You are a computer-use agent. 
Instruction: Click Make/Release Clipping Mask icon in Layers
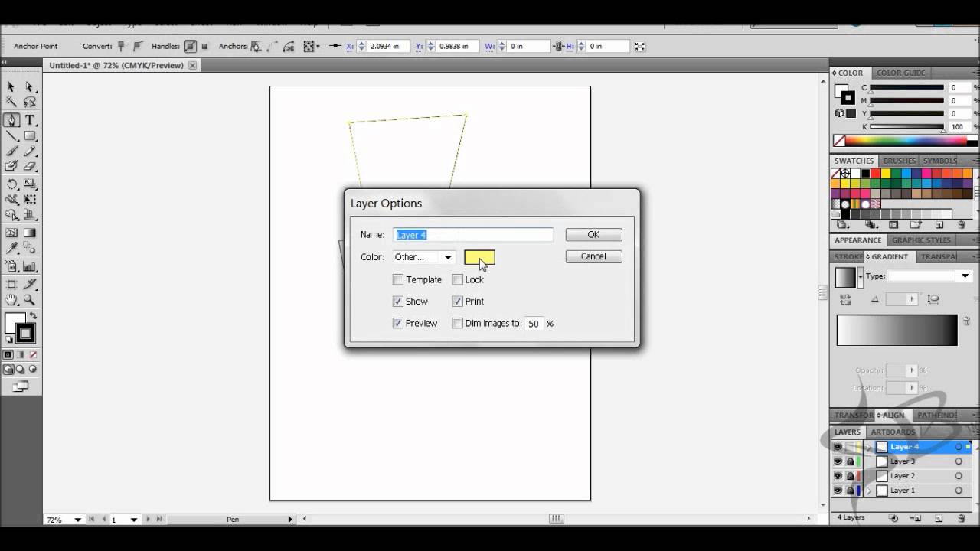[x=893, y=518]
